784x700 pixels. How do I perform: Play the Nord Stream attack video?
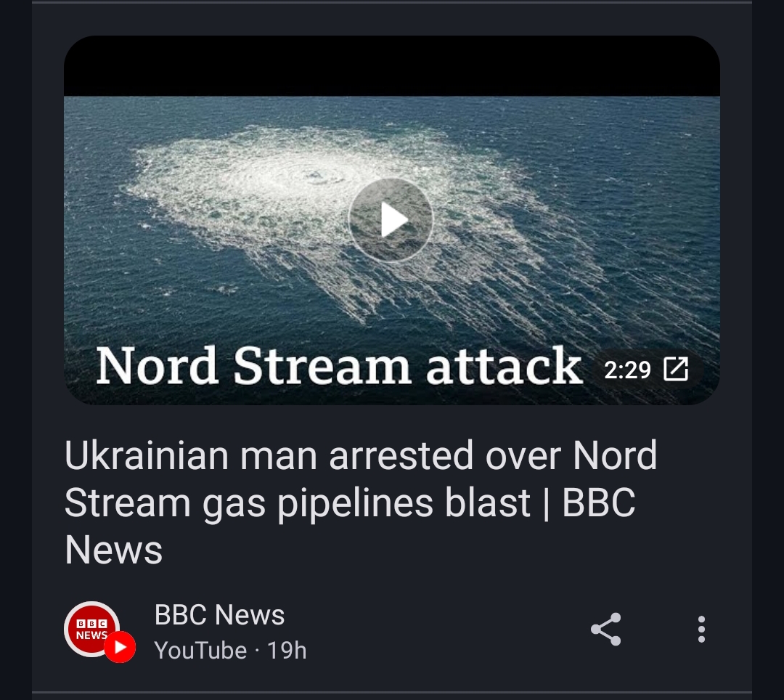point(391,220)
